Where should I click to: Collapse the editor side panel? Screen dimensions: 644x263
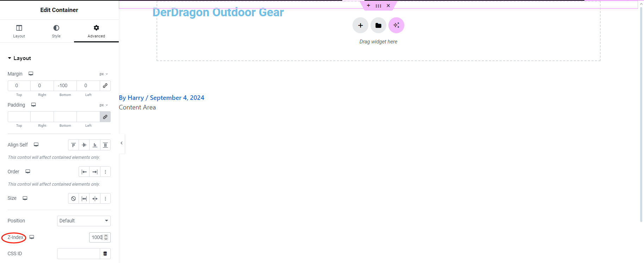122,143
